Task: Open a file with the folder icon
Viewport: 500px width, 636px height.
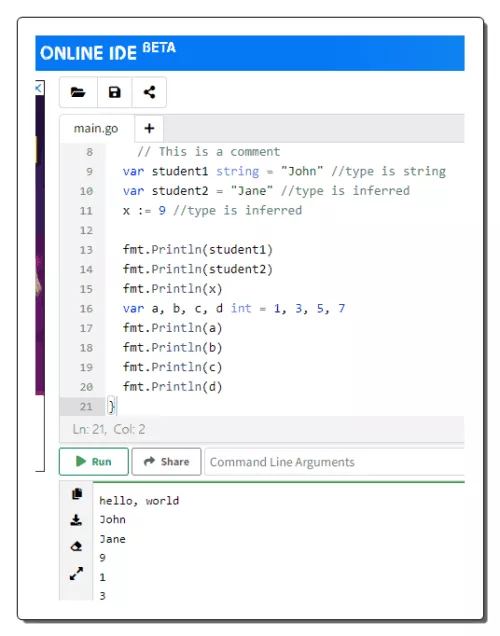Action: point(78,92)
